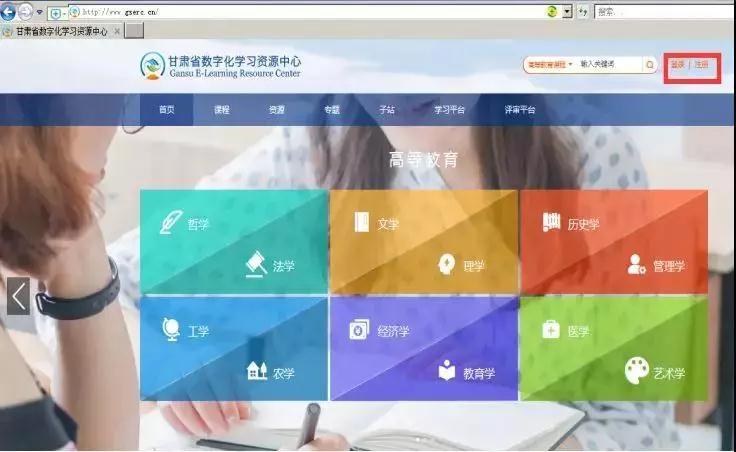Click the 注册 register link
Viewport: 736px width, 452px height.
point(702,65)
